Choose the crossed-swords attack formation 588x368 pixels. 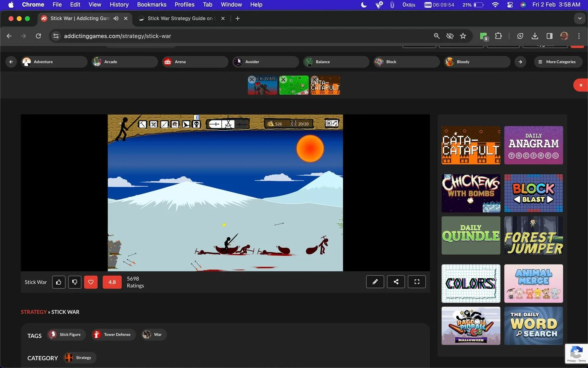229,124
